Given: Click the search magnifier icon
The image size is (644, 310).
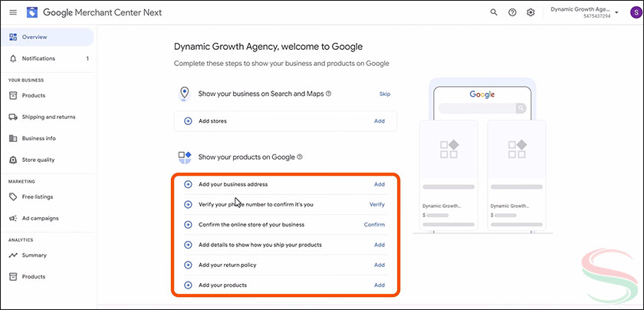Looking at the screenshot, I should point(494,13).
